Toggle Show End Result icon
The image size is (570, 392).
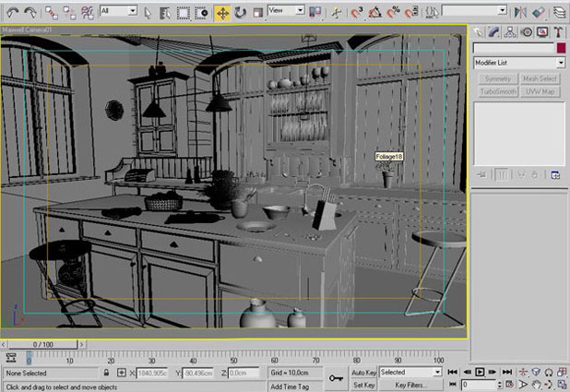[x=502, y=175]
